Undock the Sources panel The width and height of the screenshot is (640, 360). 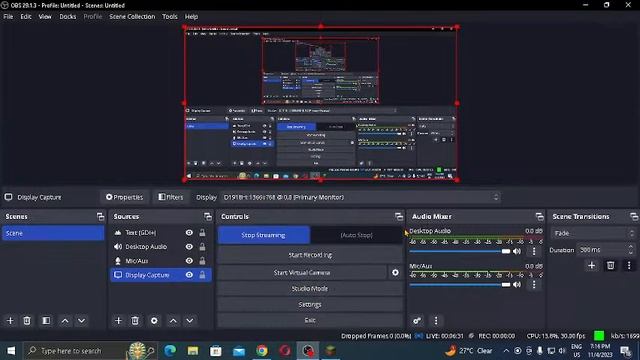[208, 217]
